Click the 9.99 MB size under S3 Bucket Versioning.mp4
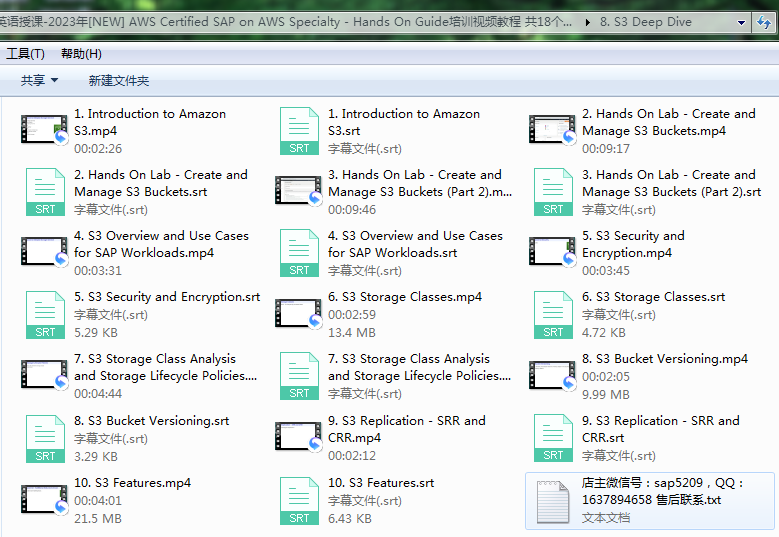This screenshot has width=779, height=537. pos(606,394)
